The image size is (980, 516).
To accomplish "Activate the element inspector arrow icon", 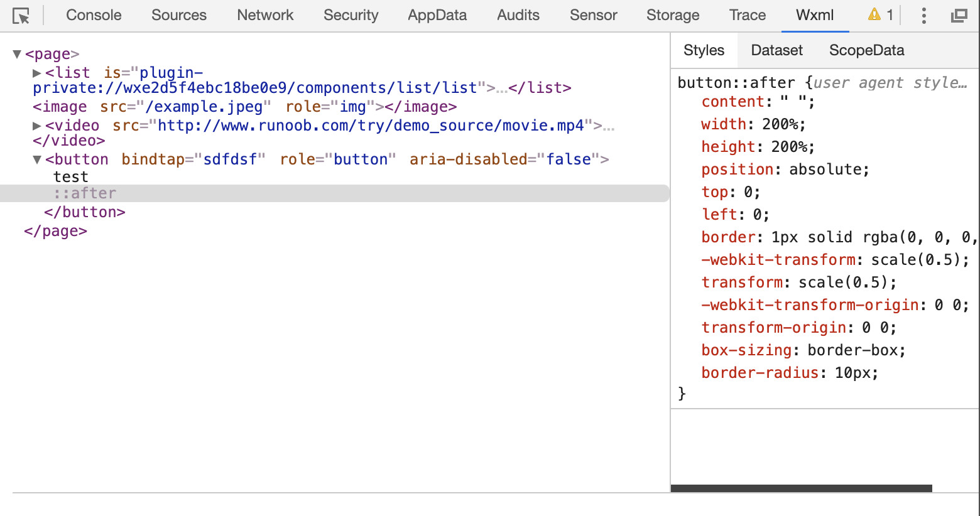I will [x=21, y=16].
